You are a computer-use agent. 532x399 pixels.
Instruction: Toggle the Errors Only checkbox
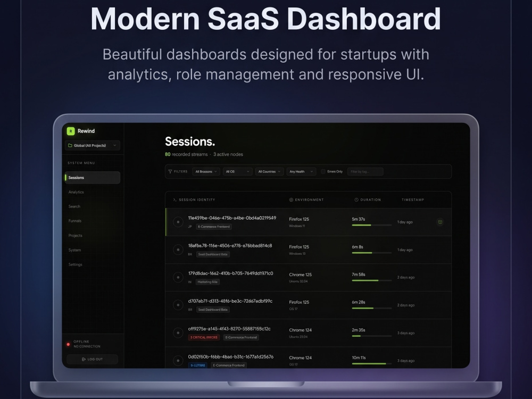[323, 172]
